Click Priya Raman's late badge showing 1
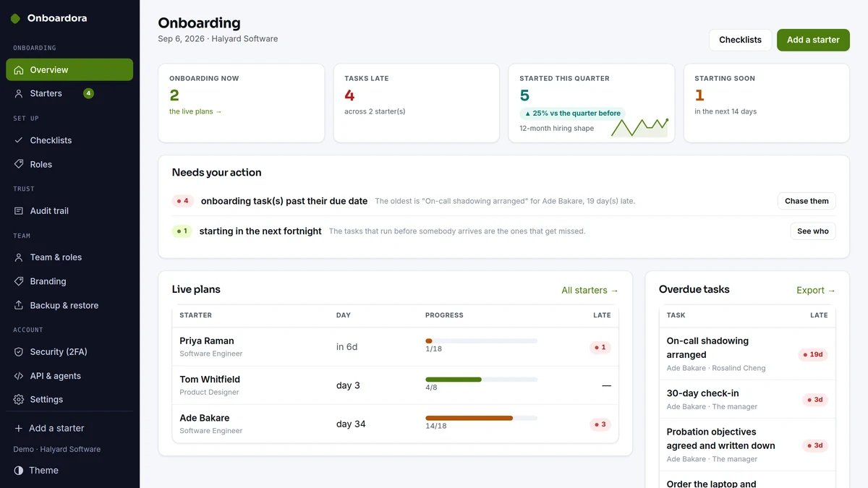This screenshot has width=868, height=488. point(600,347)
